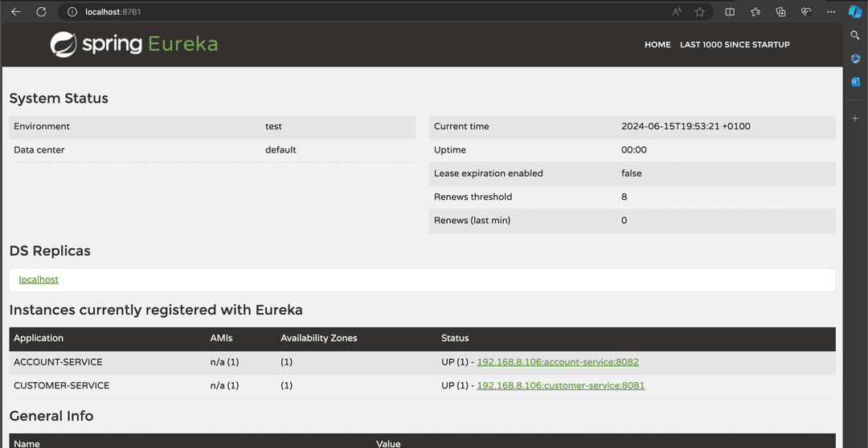Go to the HOME nav item
This screenshot has height=448, width=868.
pos(657,45)
